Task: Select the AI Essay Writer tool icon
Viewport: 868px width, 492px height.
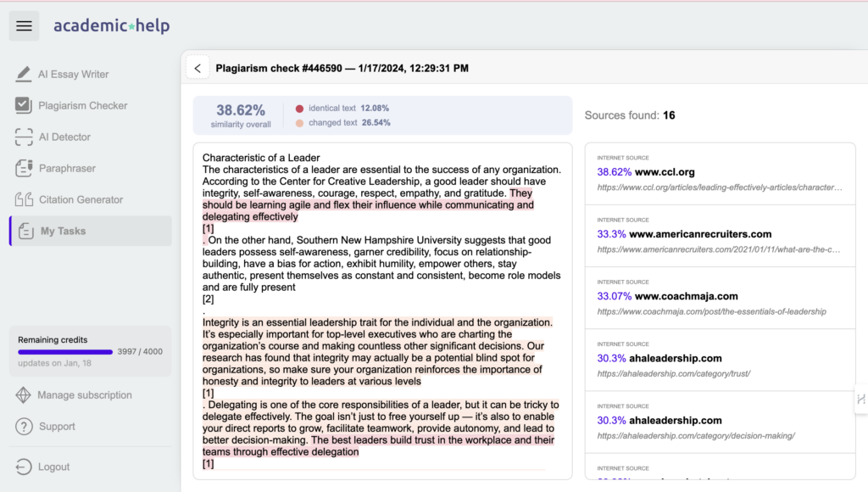Action: [x=24, y=74]
